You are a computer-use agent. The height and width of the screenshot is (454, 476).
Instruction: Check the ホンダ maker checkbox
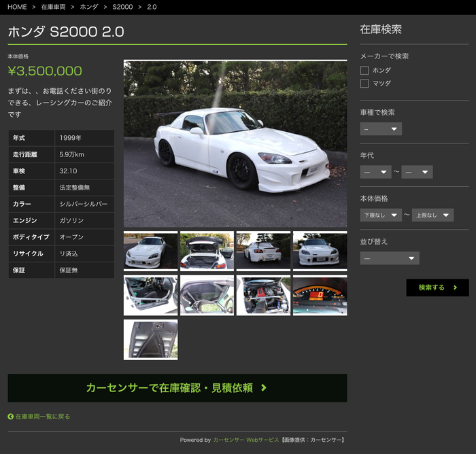pos(364,70)
